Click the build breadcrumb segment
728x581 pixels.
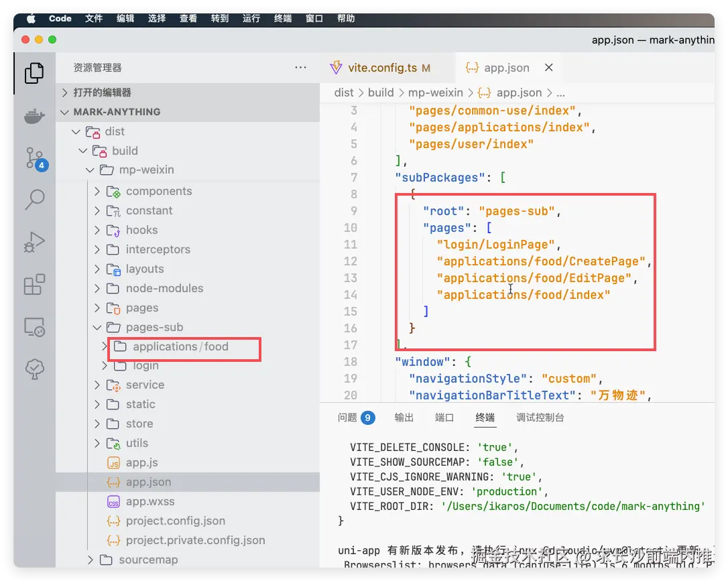pos(381,92)
